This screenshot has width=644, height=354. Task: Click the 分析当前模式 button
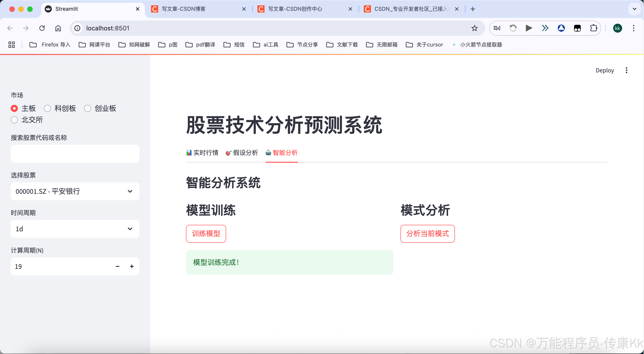(x=427, y=234)
